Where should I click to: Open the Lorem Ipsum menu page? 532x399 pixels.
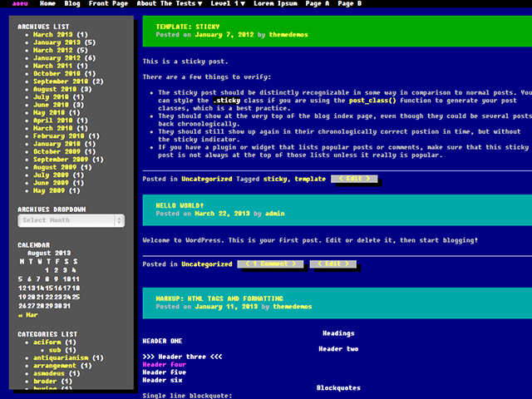[275, 4]
